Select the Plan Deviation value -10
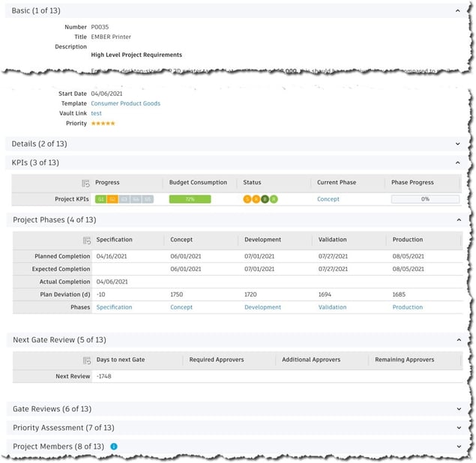Viewport: 476px width, 463px height. 100,294
